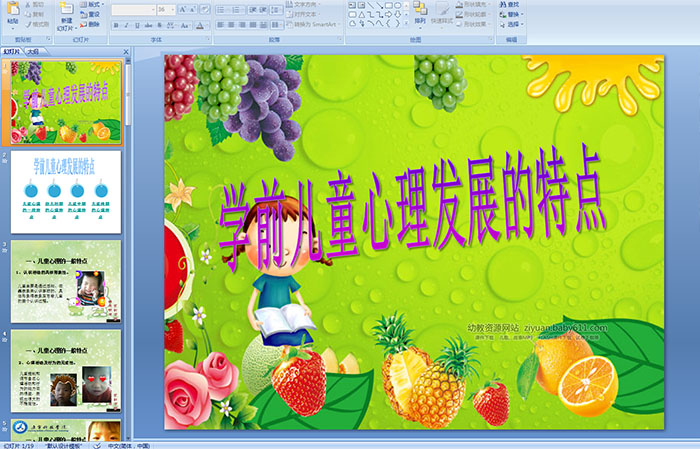
Task: Click Shape Effects (形状效果) button
Action: [x=472, y=24]
